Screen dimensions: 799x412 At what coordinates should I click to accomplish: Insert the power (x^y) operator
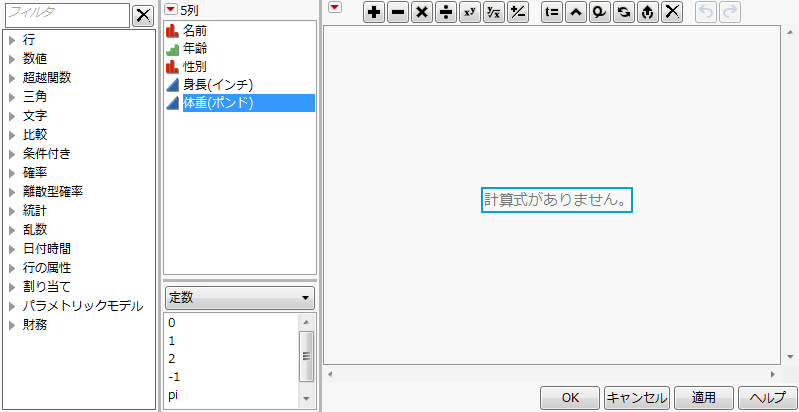470,13
